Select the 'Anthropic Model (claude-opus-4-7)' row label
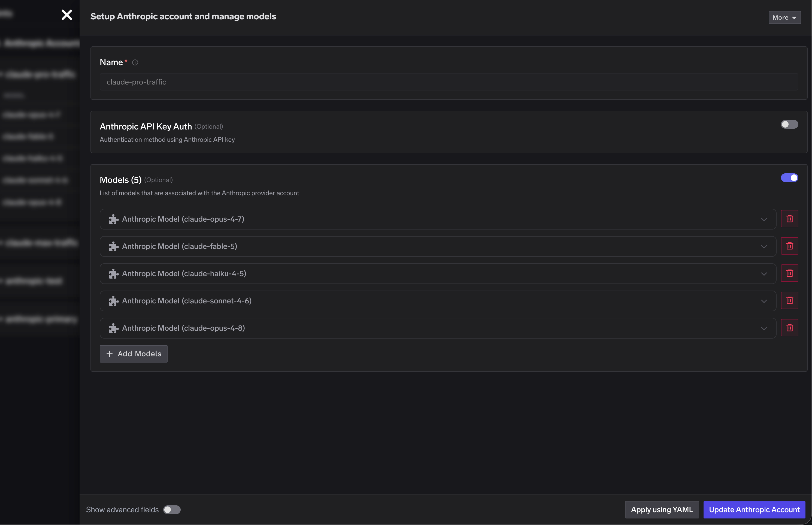 pyautogui.click(x=183, y=219)
